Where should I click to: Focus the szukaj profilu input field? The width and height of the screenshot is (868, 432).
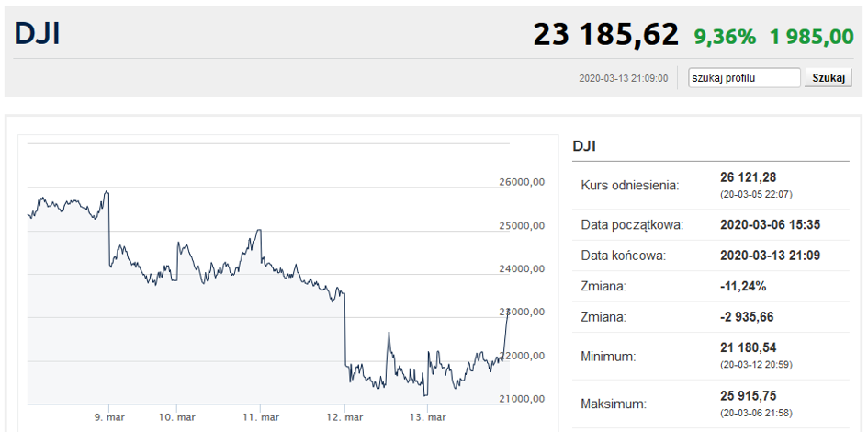(745, 78)
